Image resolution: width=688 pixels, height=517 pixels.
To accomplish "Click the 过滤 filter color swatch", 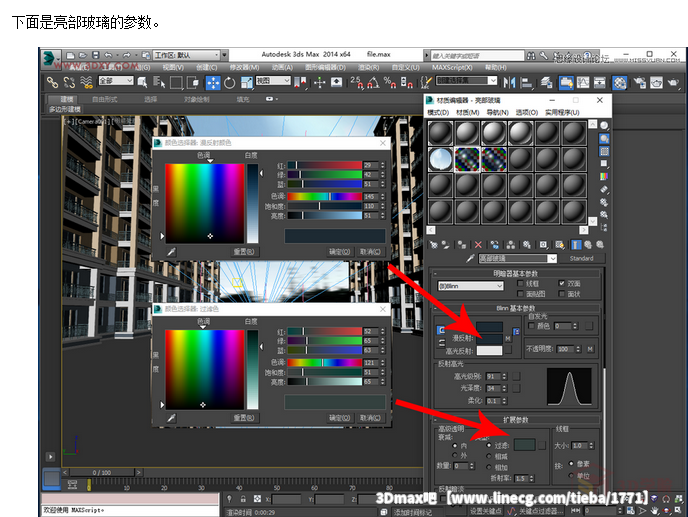I will click(524, 445).
